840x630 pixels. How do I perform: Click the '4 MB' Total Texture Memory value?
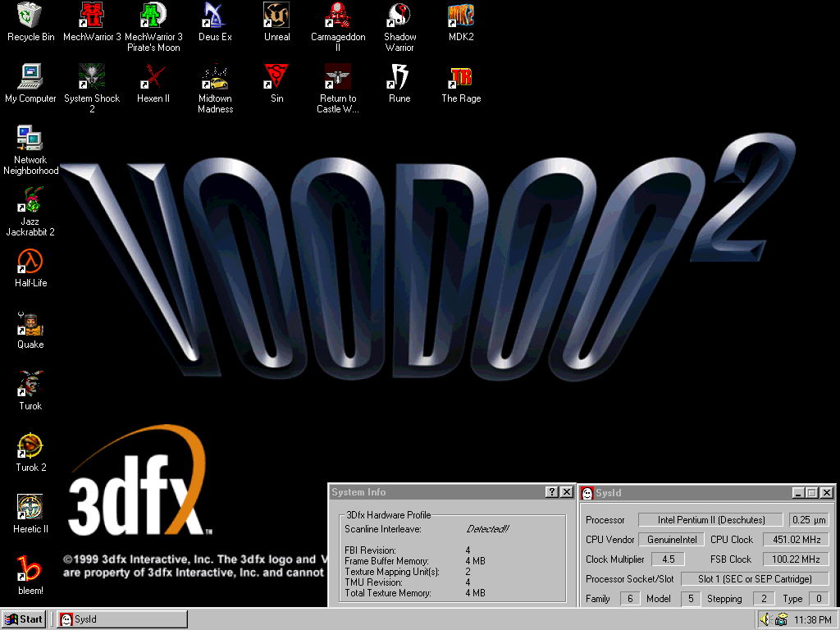click(475, 593)
